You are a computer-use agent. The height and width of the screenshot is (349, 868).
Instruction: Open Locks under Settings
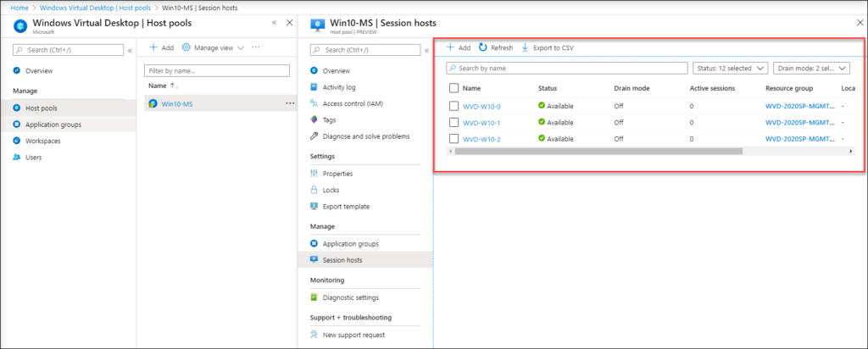click(x=331, y=191)
